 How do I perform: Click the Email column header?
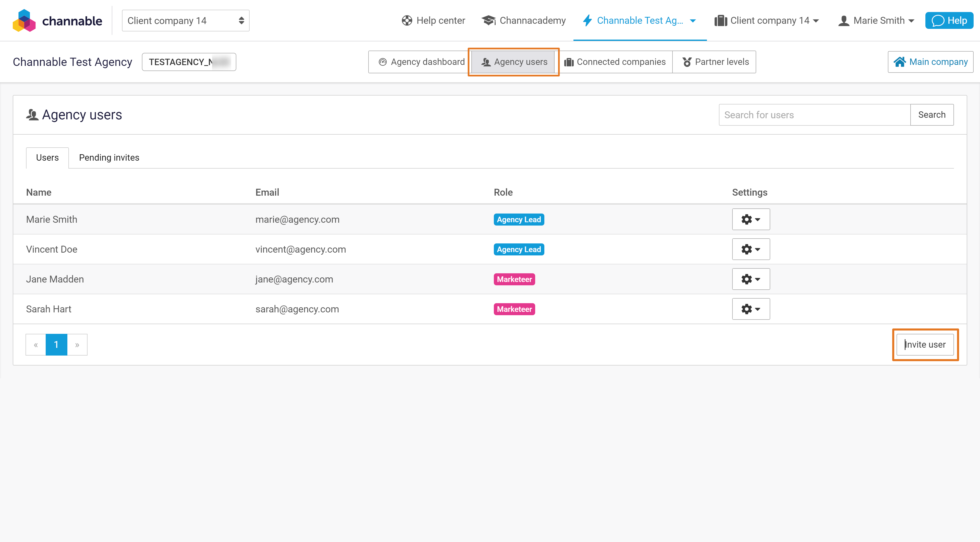point(267,192)
